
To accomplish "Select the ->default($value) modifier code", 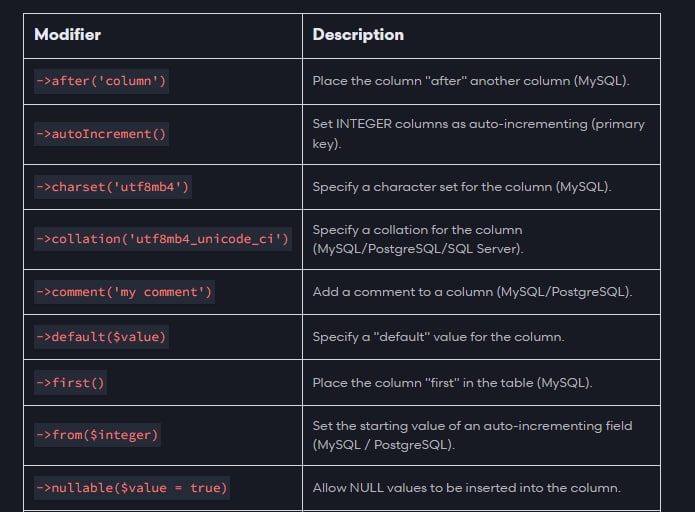I will 101,337.
